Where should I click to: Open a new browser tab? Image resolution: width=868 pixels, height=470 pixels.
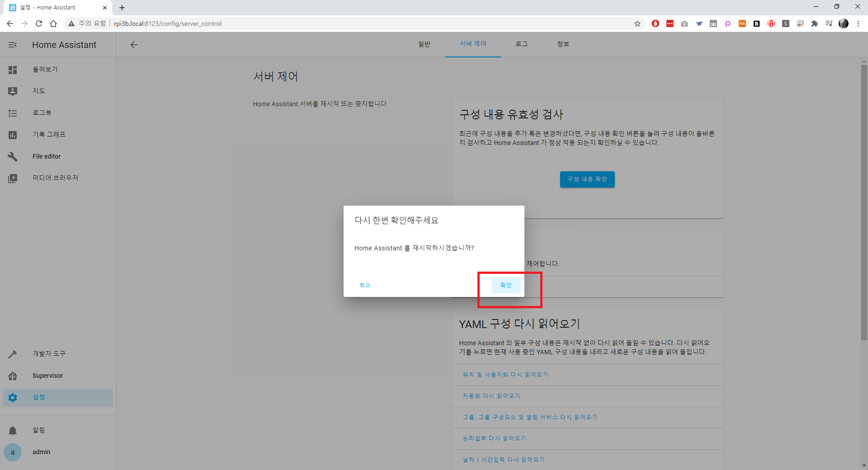(x=122, y=8)
